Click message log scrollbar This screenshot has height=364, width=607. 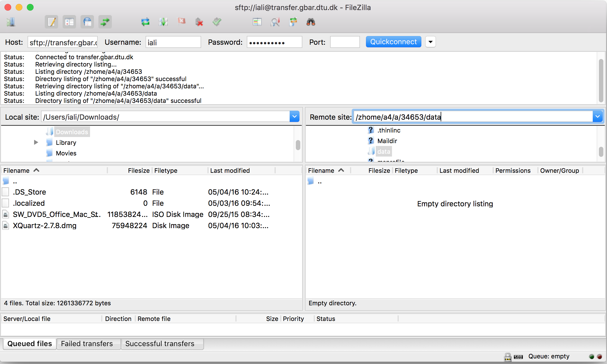(x=601, y=81)
